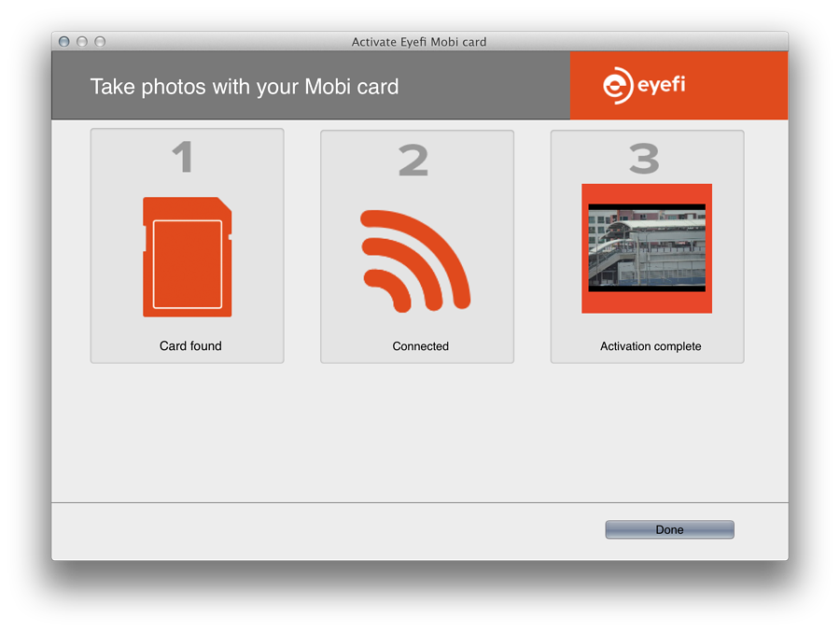Click the orange SD card icon
This screenshot has width=840, height=632.
pyautogui.click(x=187, y=257)
